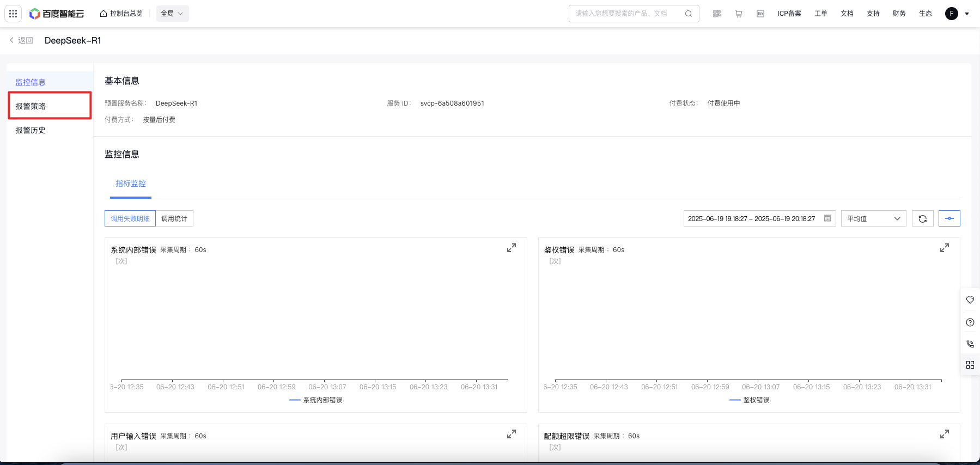Expand the 系统内部错误 chart fullscreen
980x465 pixels.
coord(512,248)
